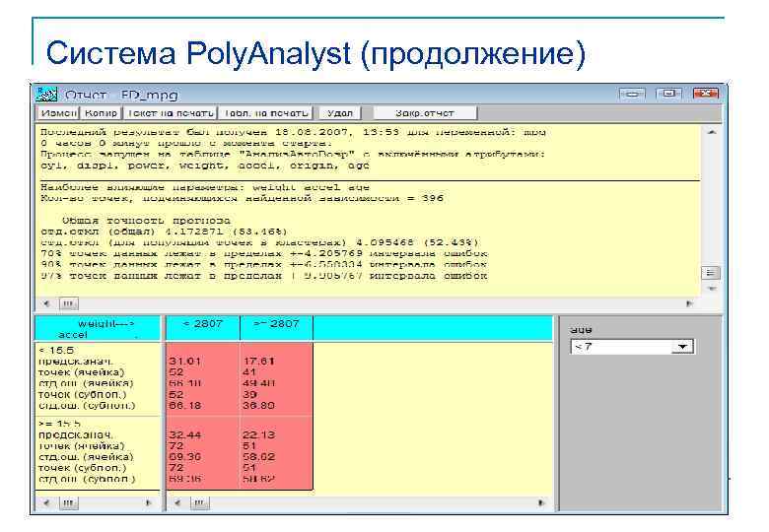This screenshot has height=532, width=769.
Task: Select the < 2807 column header
Action: [203, 328]
